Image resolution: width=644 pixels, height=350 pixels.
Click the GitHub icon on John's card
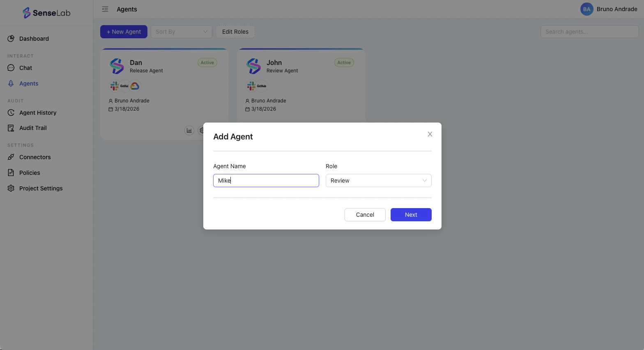click(x=262, y=86)
